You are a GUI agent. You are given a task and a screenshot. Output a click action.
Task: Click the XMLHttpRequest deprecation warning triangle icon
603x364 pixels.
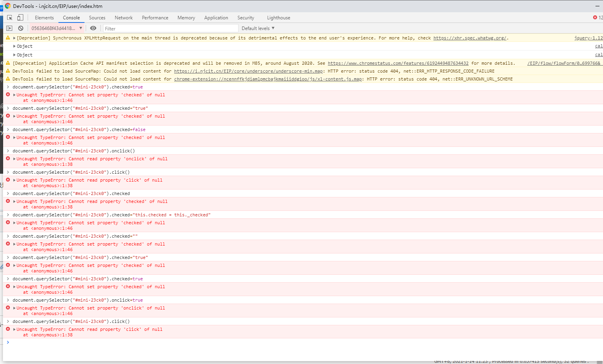(x=8, y=38)
